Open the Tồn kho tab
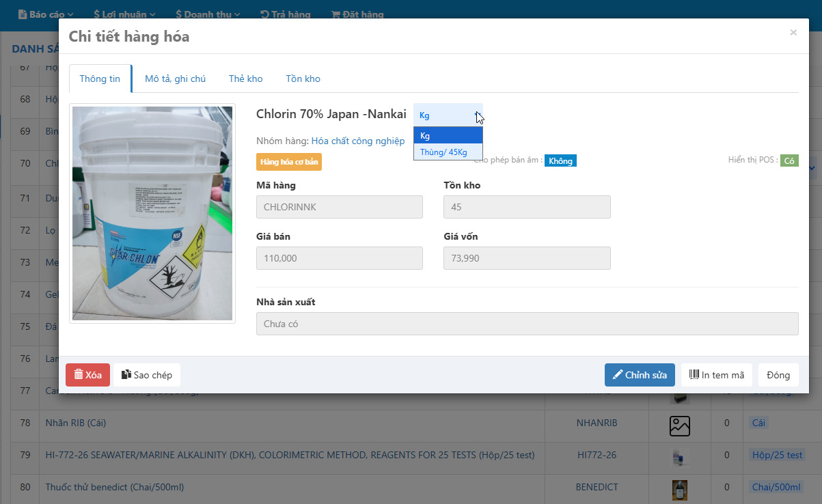This screenshot has height=504, width=822. (303, 79)
